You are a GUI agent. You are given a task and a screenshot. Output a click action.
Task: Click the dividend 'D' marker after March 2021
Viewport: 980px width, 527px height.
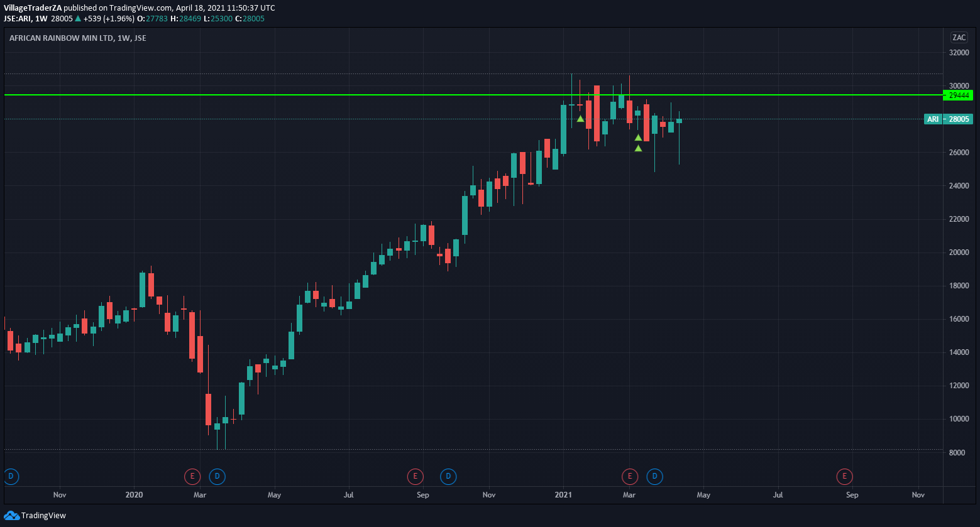coord(655,477)
